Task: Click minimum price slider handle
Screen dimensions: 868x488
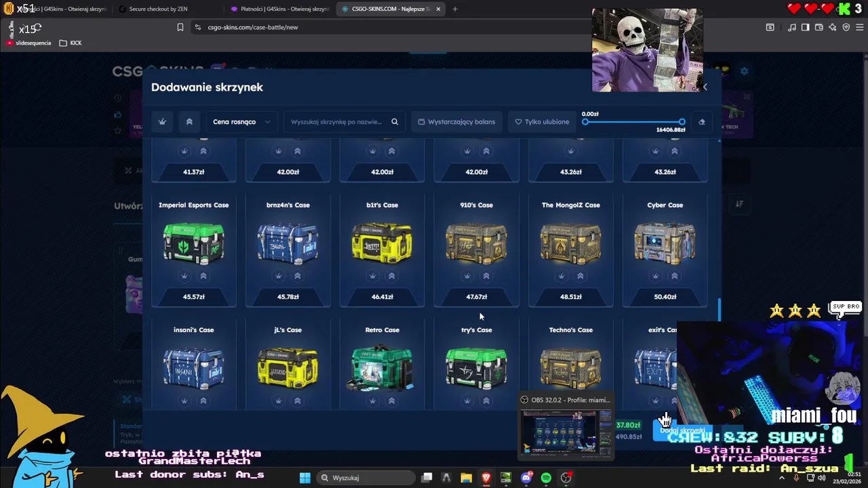Action: tap(585, 122)
